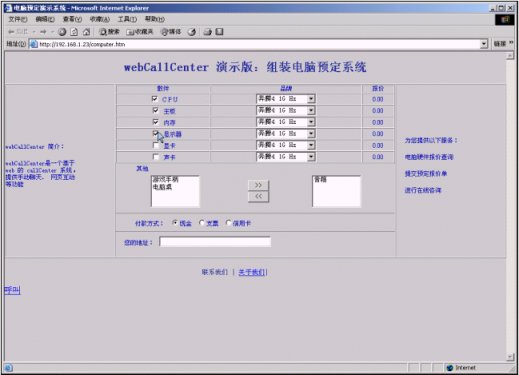
Task: Select the 支票 payment radio button
Action: click(x=201, y=223)
